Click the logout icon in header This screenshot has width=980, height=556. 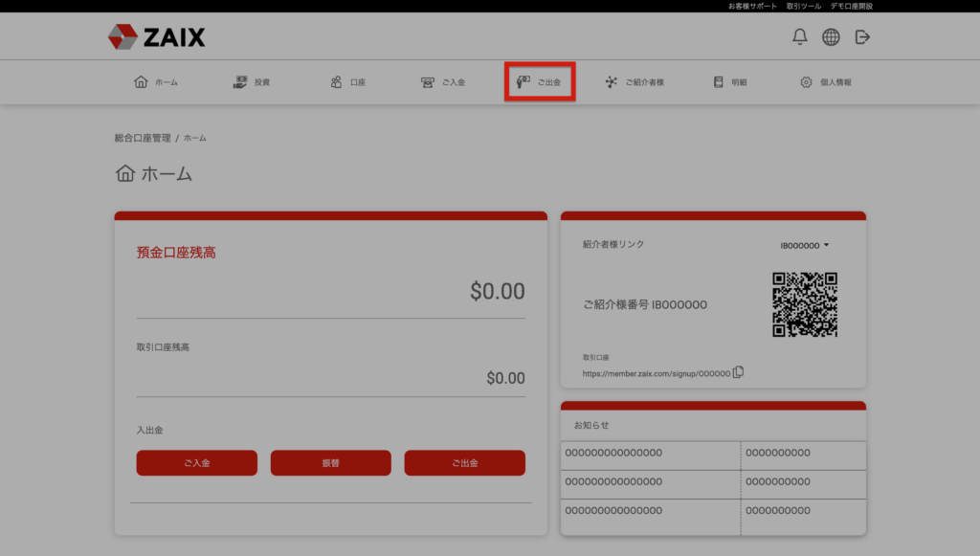click(x=862, y=37)
